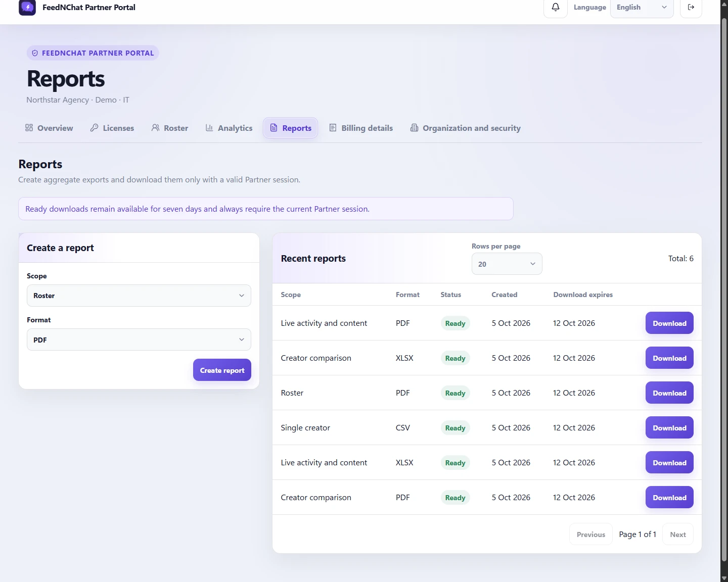The image size is (728, 582).
Task: Select the Billing details tab
Action: point(361,128)
